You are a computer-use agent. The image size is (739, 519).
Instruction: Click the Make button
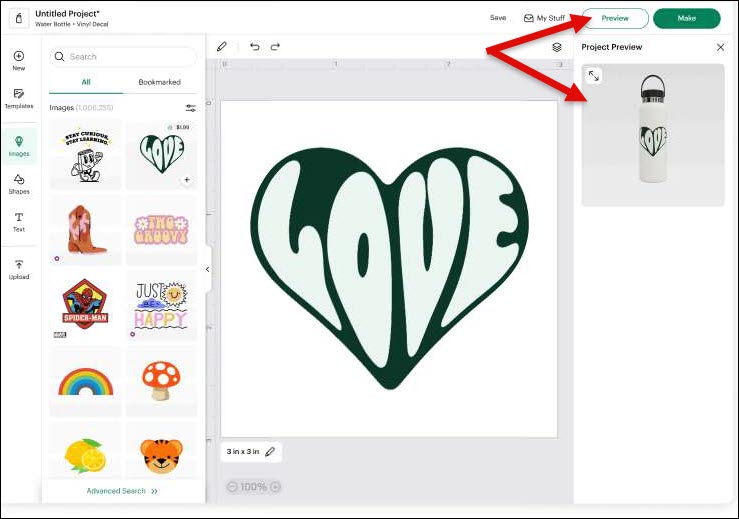(x=686, y=18)
